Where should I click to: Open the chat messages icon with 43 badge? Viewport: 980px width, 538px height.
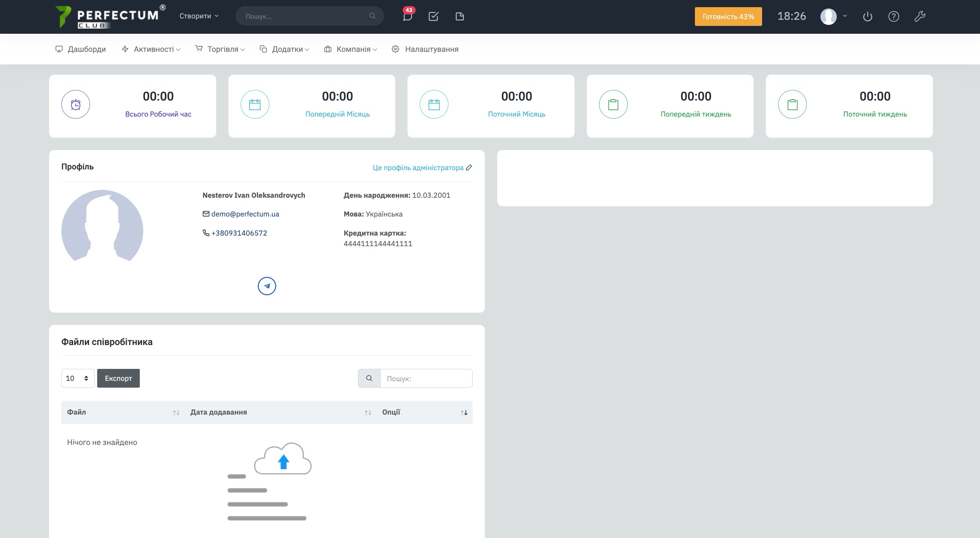(407, 16)
